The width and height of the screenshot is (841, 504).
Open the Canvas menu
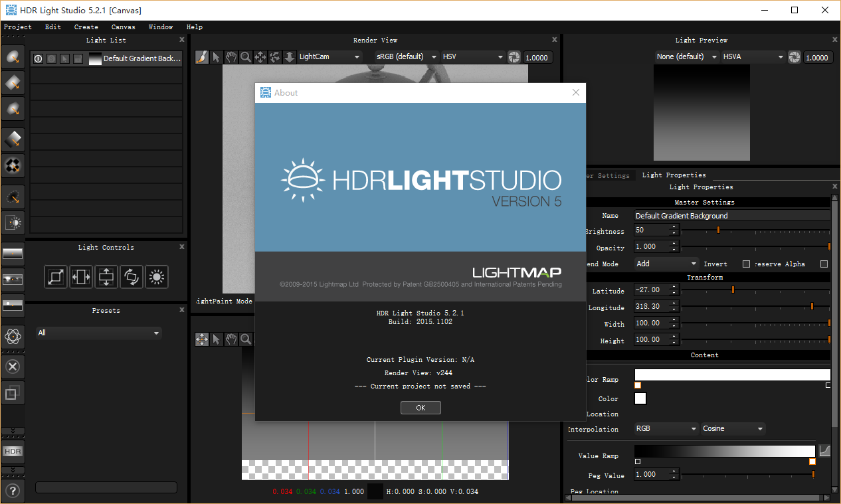tap(123, 27)
